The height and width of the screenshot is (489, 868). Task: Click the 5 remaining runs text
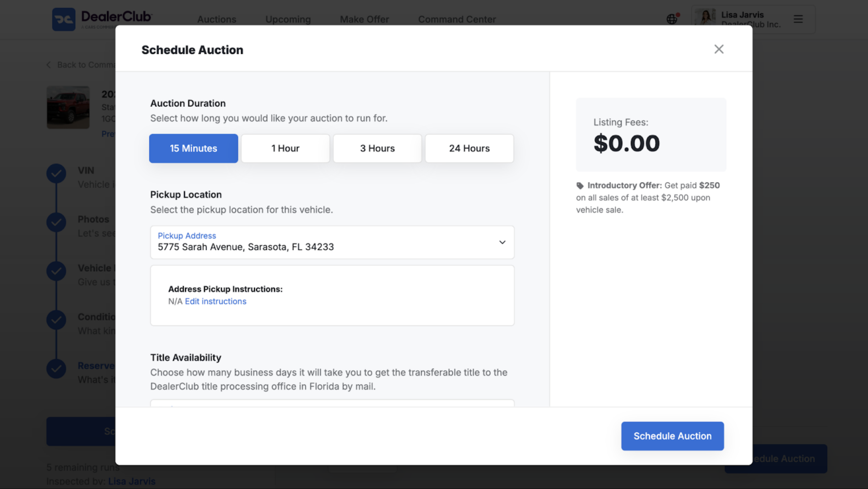(83, 467)
